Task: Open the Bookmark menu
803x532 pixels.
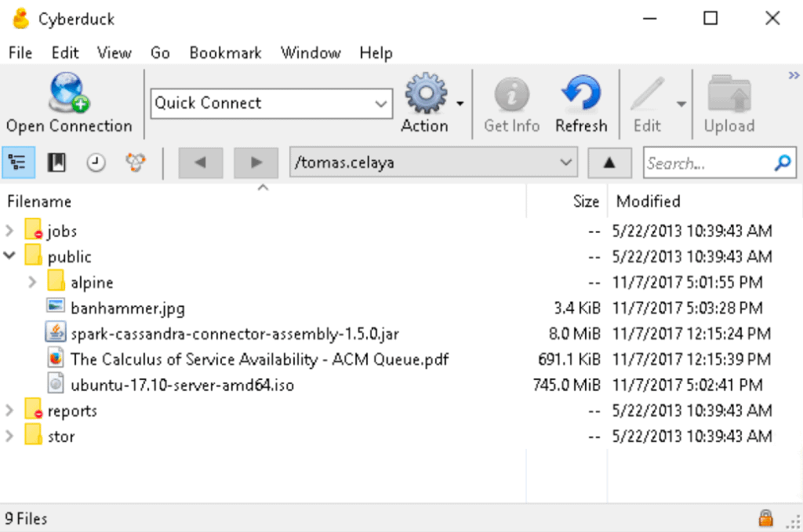Action: click(x=225, y=52)
